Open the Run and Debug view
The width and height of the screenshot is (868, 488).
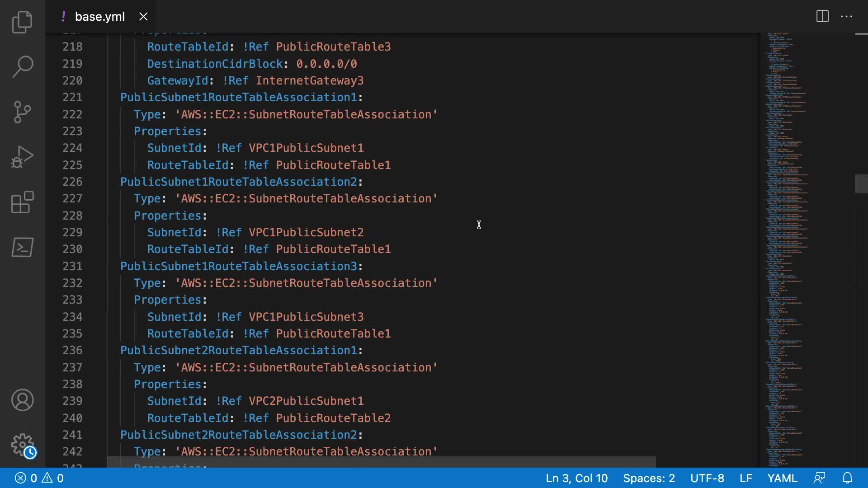point(22,157)
